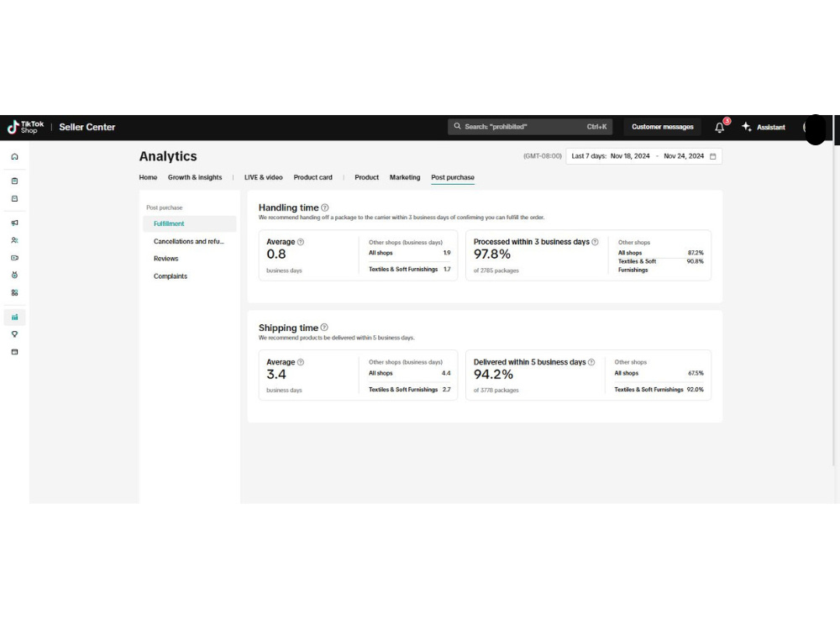The image size is (840, 630).
Task: Click help icon beside Shipping time Average
Action: click(x=301, y=362)
